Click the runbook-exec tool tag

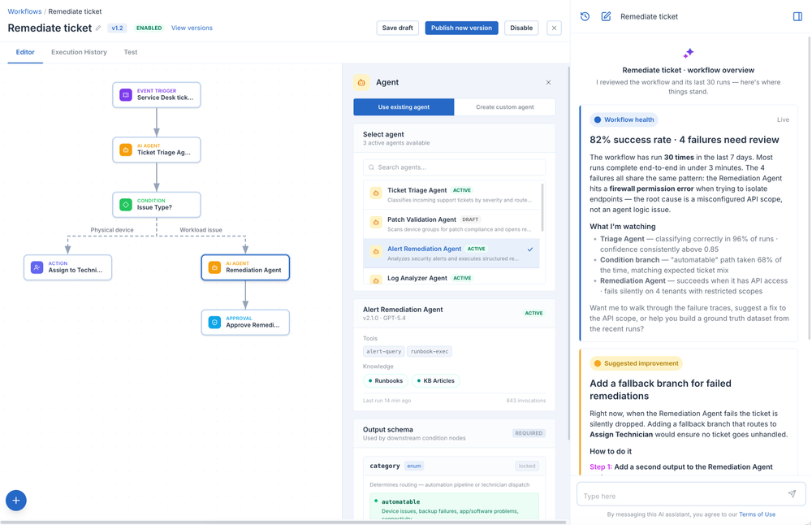[x=430, y=351]
